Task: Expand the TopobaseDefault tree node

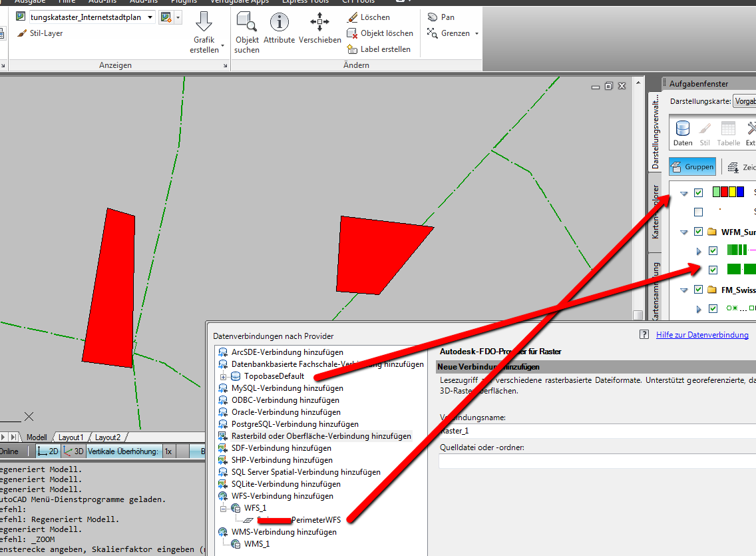Action: tap(223, 377)
